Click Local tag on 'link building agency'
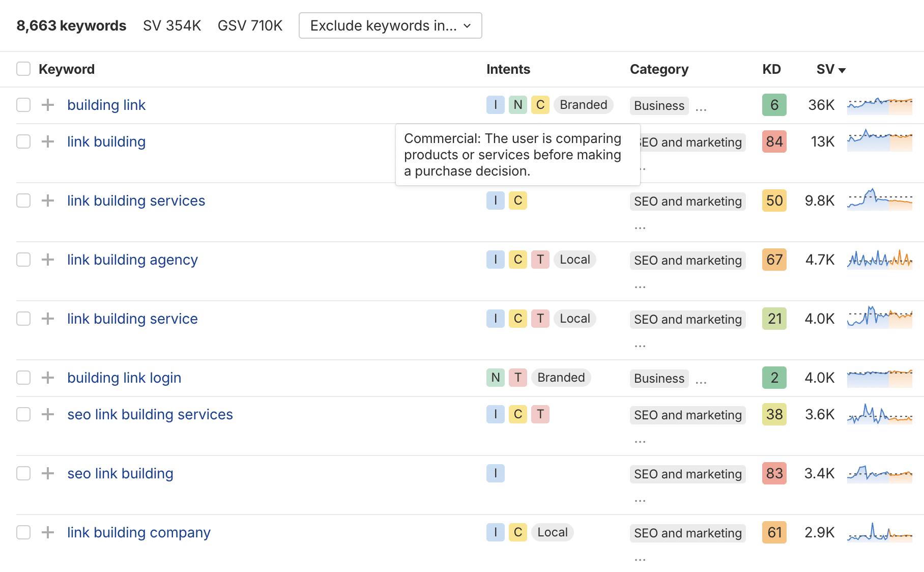Viewport: 924px width, 572px height. pyautogui.click(x=575, y=260)
